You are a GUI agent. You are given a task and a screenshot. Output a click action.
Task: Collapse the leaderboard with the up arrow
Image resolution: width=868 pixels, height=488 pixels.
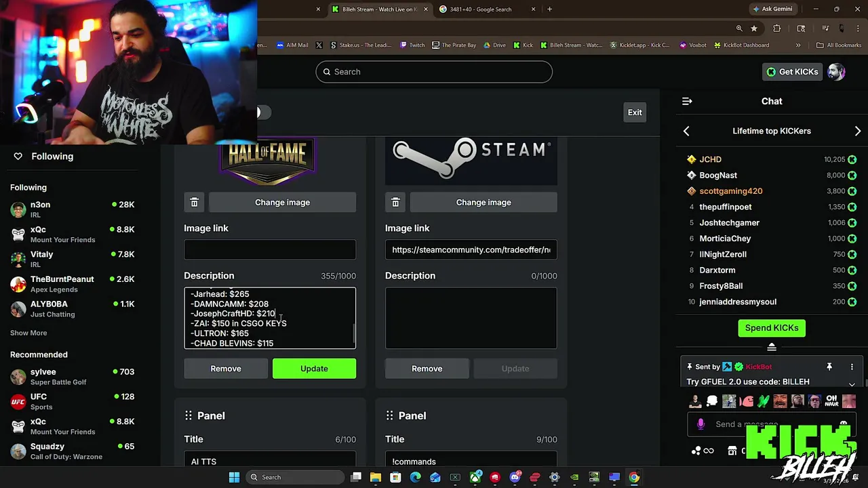772,347
